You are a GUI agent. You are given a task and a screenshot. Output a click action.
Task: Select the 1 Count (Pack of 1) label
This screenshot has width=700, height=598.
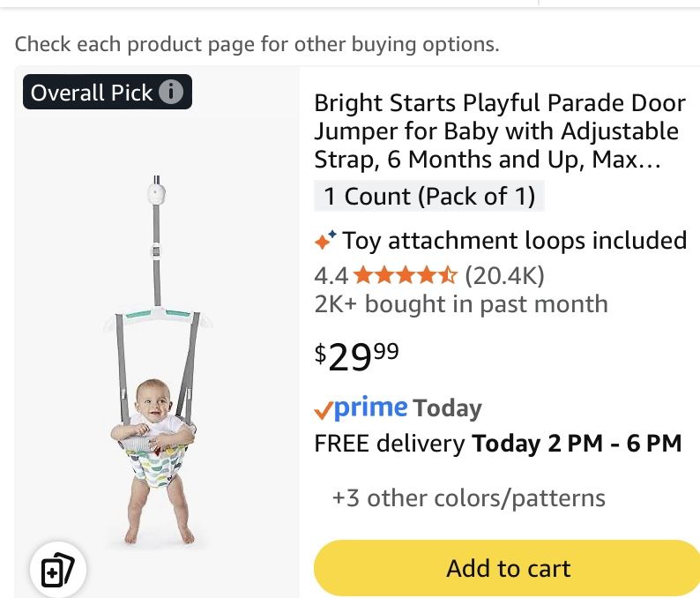429,196
